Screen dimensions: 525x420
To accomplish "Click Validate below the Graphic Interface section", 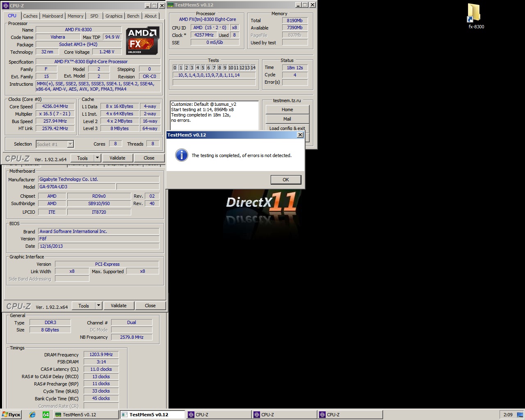I will pos(119,306).
